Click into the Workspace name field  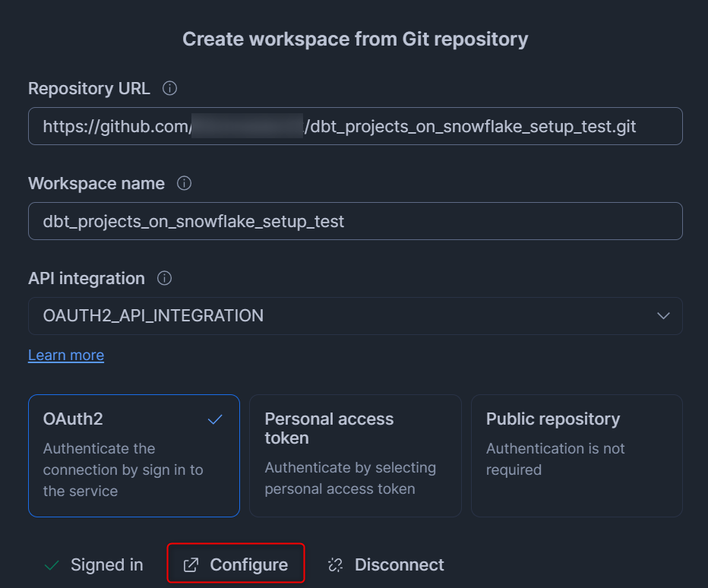click(x=355, y=221)
